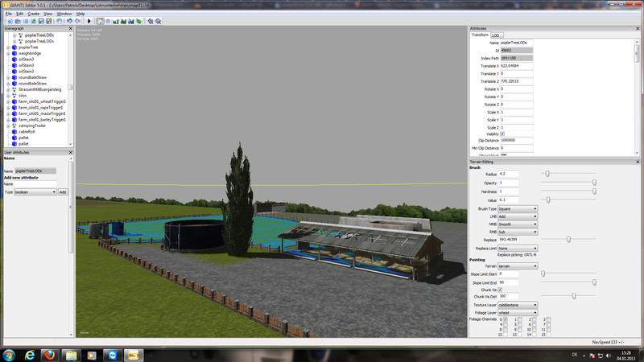Image resolution: width=644 pixels, height=362 pixels.
Task: Close the Scenegraph panel
Action: click(x=70, y=29)
